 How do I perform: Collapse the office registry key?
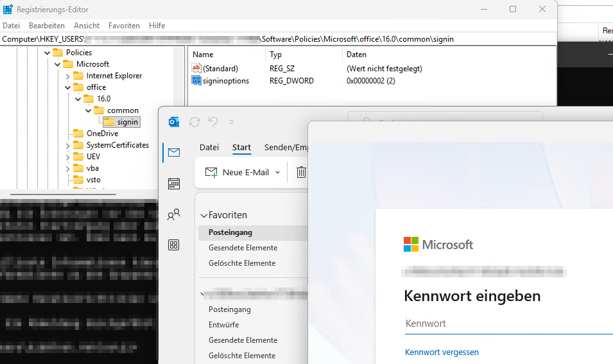click(x=67, y=87)
